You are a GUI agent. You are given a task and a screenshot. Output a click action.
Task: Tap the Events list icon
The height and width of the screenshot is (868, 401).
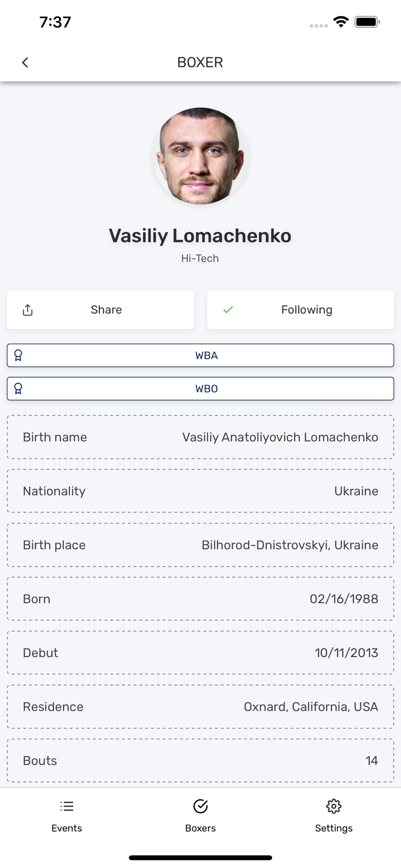click(67, 806)
